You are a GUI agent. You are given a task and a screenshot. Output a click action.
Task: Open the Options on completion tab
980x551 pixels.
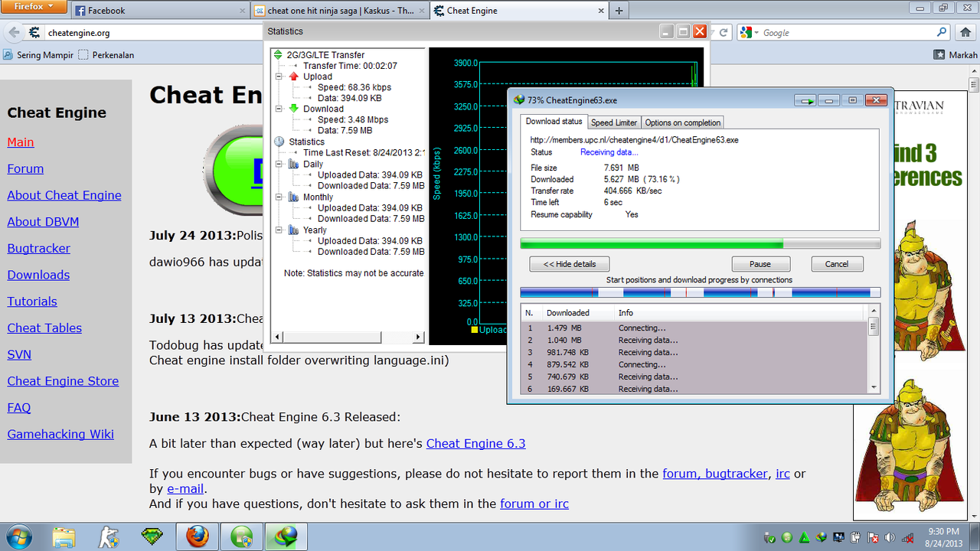pos(681,122)
